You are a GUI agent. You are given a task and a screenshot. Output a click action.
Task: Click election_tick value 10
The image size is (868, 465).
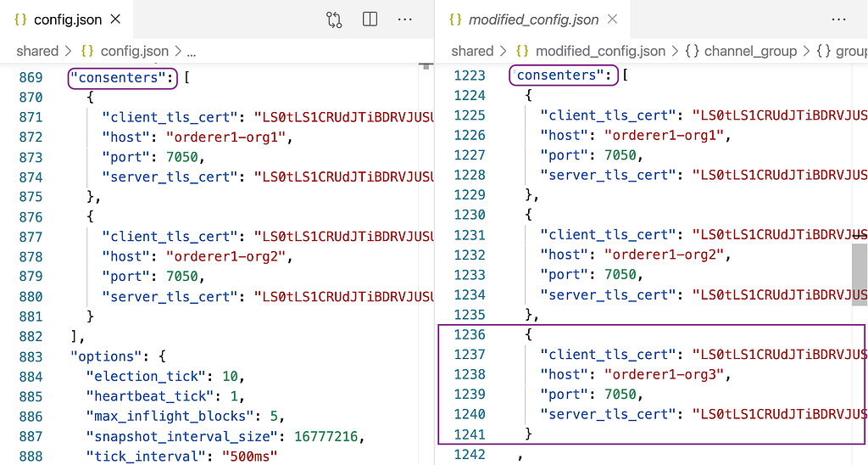coord(230,377)
